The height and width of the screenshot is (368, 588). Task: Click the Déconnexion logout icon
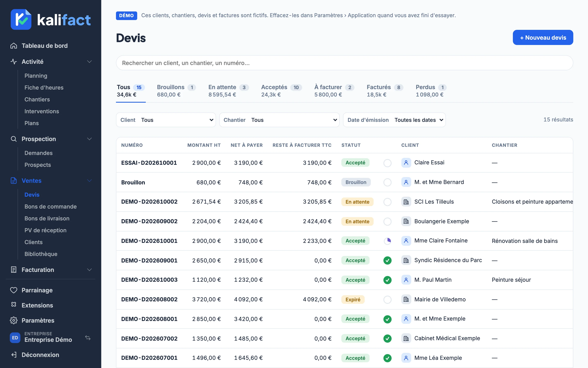coord(14,355)
